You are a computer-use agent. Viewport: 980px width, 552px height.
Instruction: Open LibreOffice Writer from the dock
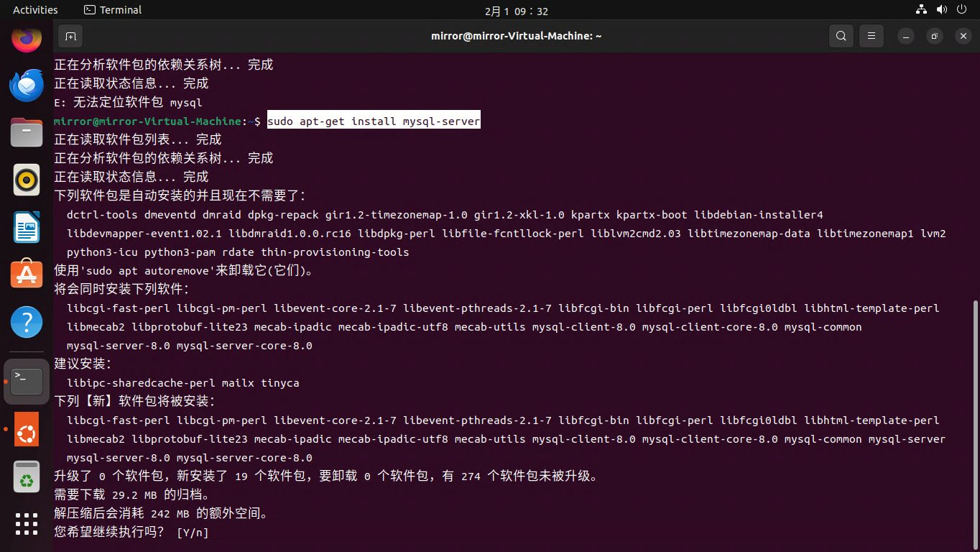coord(27,227)
